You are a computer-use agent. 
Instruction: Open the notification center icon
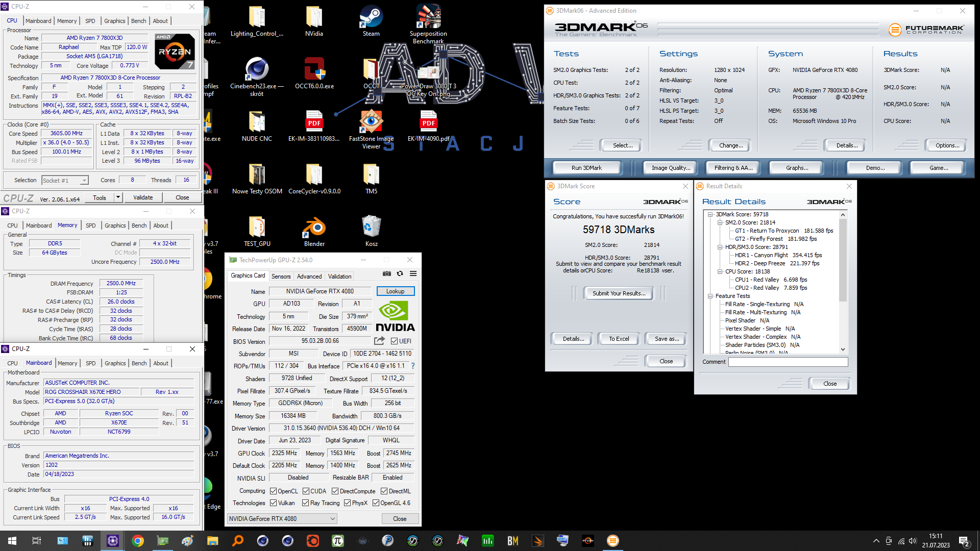point(964,541)
